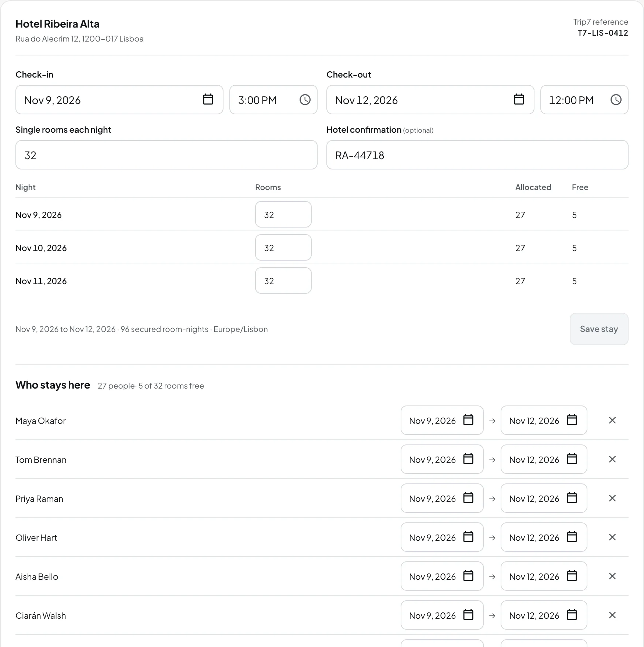Click the Allocated column header
The width and height of the screenshot is (644, 647).
(533, 187)
